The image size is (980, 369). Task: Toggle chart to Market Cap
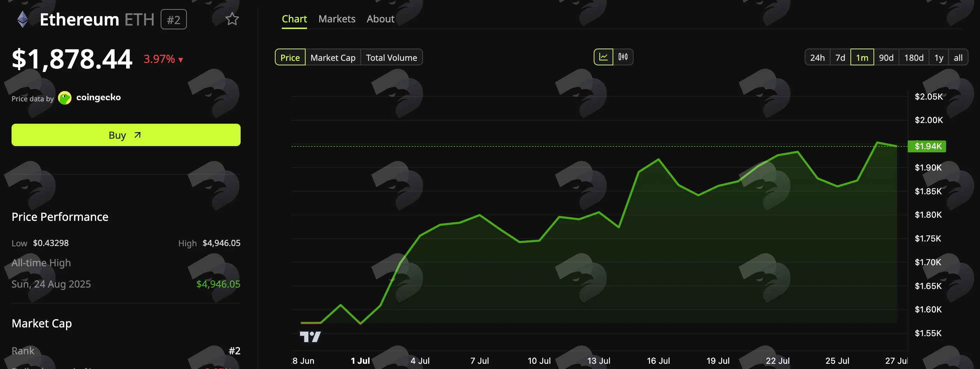tap(333, 58)
